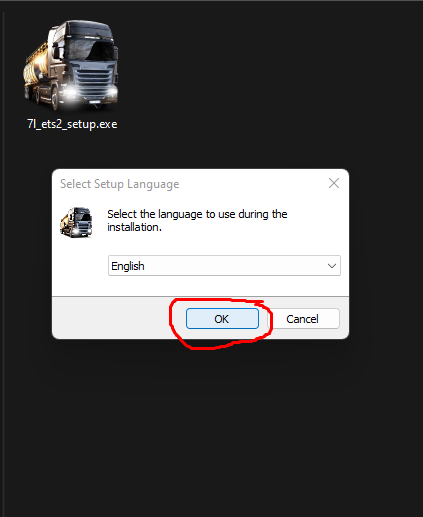Click the X icon in the dialog corner

[x=334, y=183]
